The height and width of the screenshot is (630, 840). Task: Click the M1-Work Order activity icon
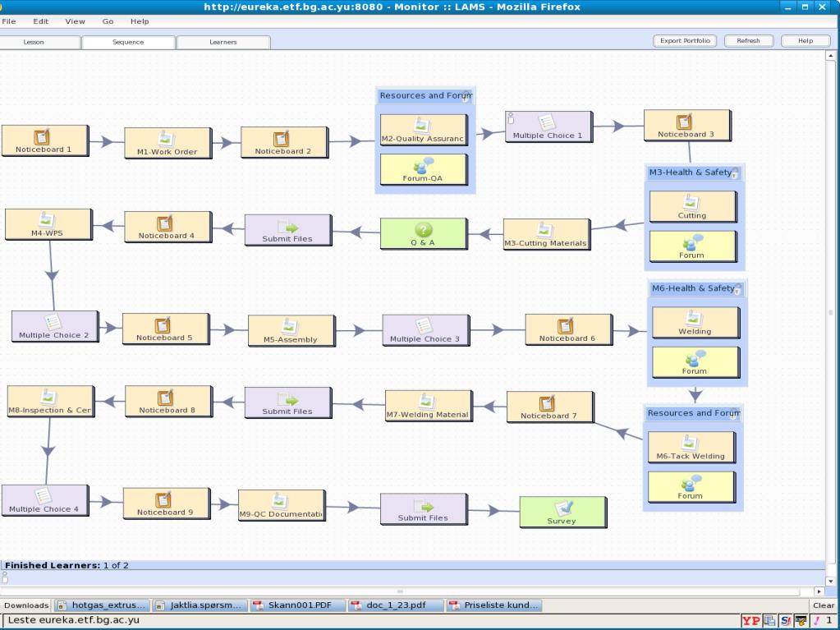point(167,140)
